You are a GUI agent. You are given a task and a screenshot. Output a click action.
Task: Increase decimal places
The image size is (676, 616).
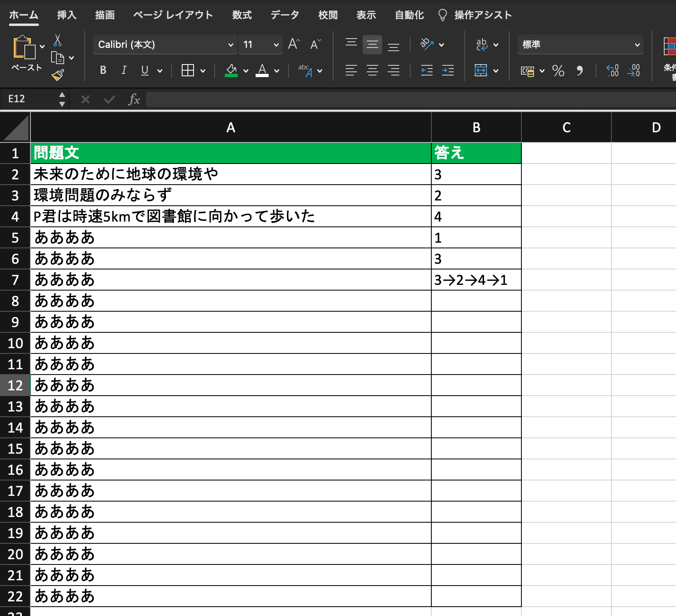611,71
